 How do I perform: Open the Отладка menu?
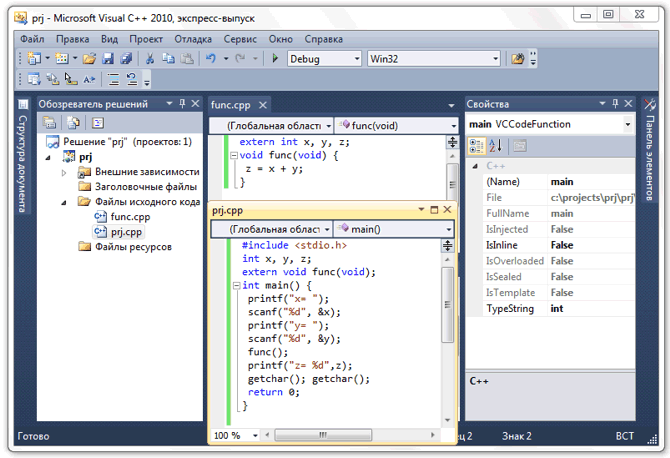[193, 39]
